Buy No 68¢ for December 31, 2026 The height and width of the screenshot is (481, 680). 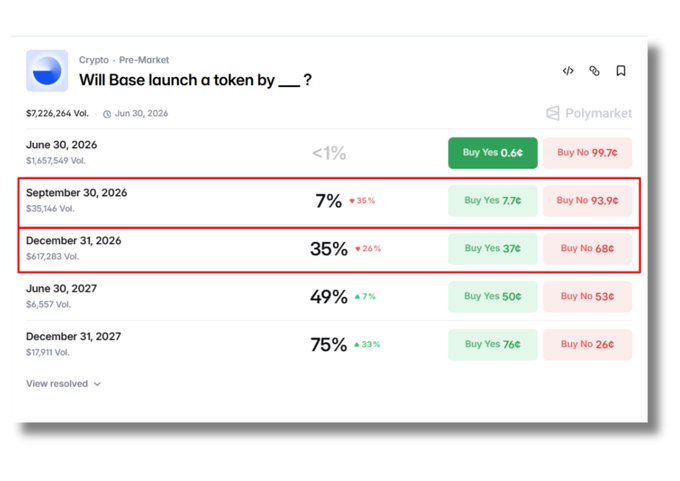tap(587, 249)
